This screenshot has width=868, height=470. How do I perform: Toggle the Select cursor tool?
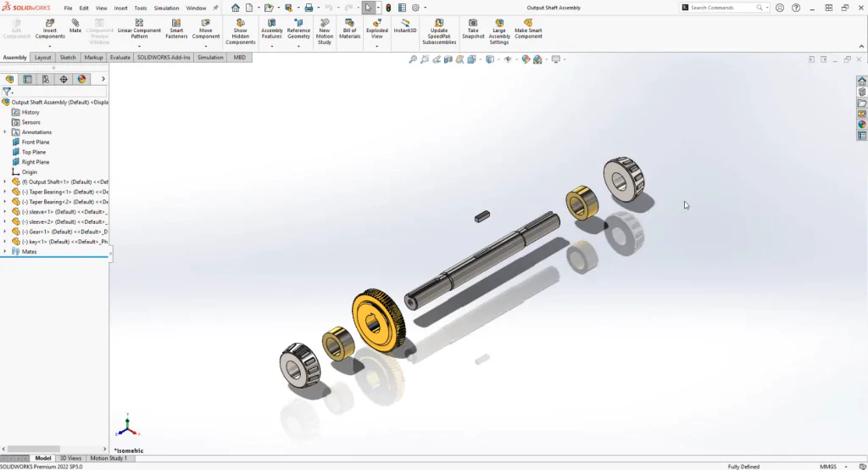coord(368,8)
